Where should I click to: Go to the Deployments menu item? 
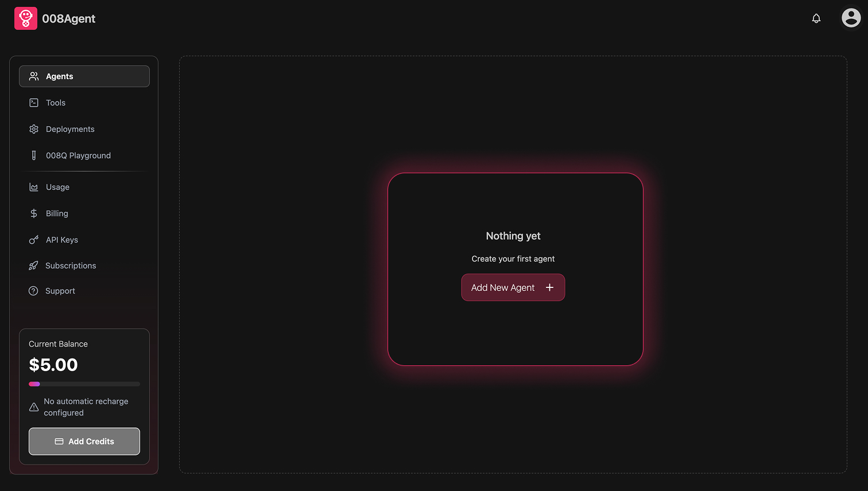point(70,129)
